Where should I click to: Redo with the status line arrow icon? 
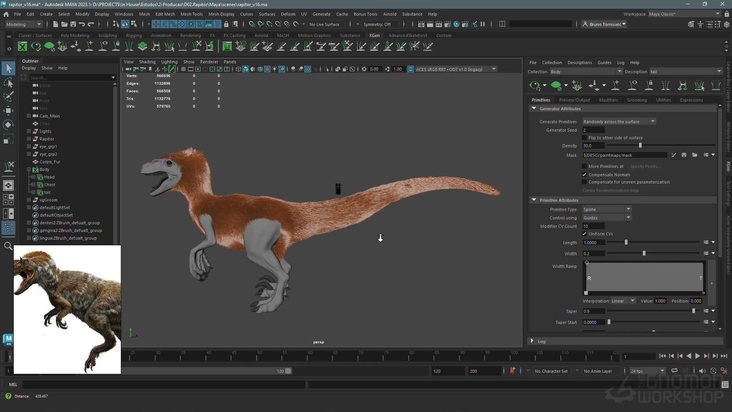tap(91, 24)
